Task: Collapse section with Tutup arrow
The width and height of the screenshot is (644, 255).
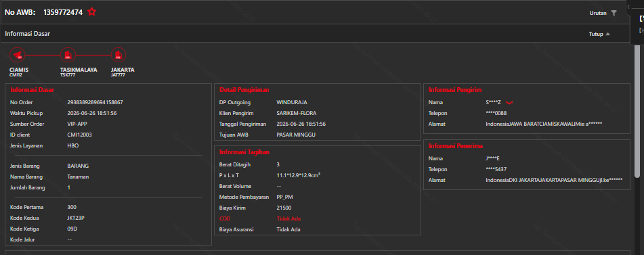Action: click(608, 34)
